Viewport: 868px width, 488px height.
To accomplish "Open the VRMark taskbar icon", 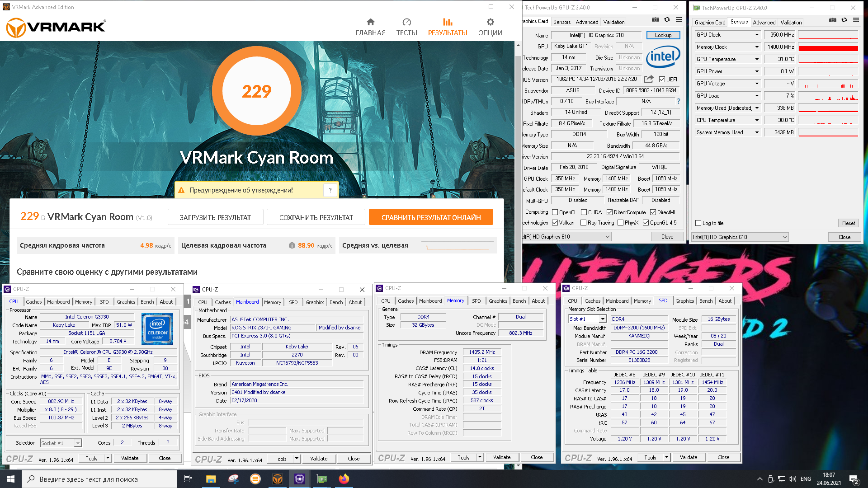I will click(x=277, y=479).
